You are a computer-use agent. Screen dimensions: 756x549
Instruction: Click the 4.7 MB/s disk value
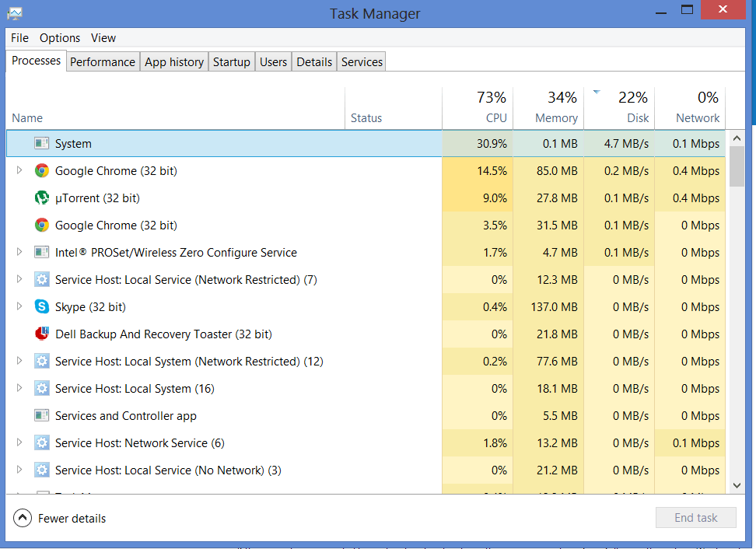(x=626, y=144)
